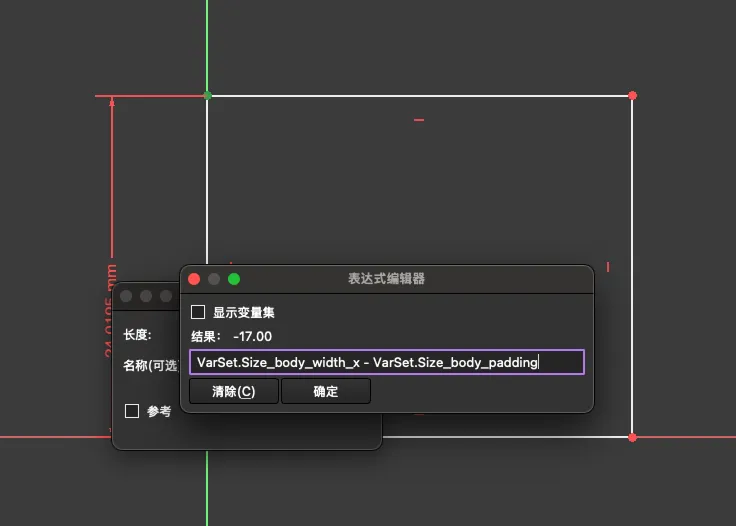Image resolution: width=736 pixels, height=526 pixels.
Task: Select the red top-right corner vertex
Action: click(632, 96)
